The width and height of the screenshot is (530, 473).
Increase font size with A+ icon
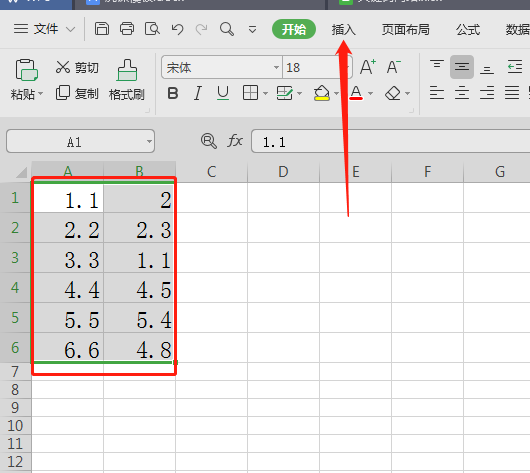pos(367,67)
